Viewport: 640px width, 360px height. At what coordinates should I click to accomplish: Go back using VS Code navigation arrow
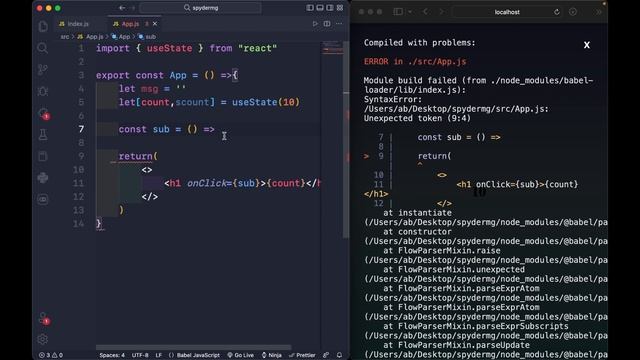point(122,8)
